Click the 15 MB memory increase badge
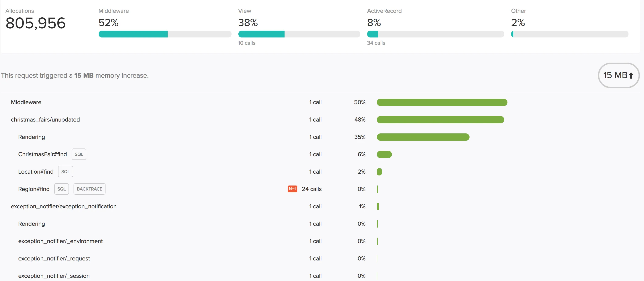Viewport: 644px width, 281px height. (x=618, y=75)
